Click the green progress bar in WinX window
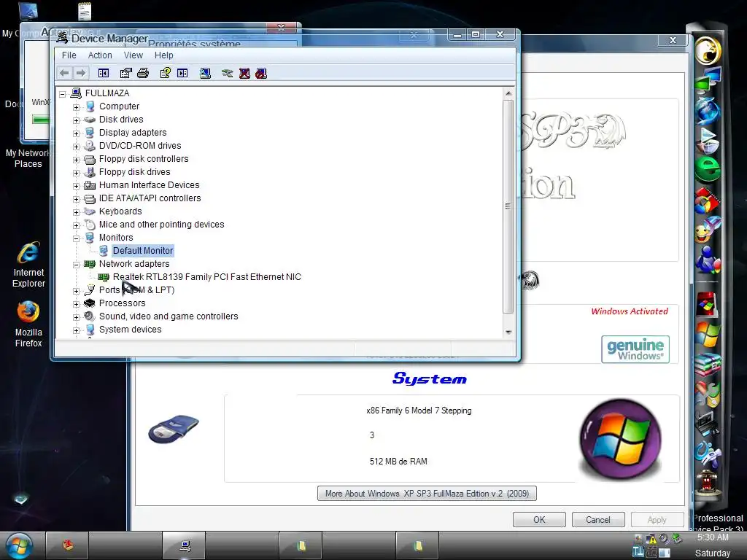Screen dimensions: 747x560 (40, 119)
